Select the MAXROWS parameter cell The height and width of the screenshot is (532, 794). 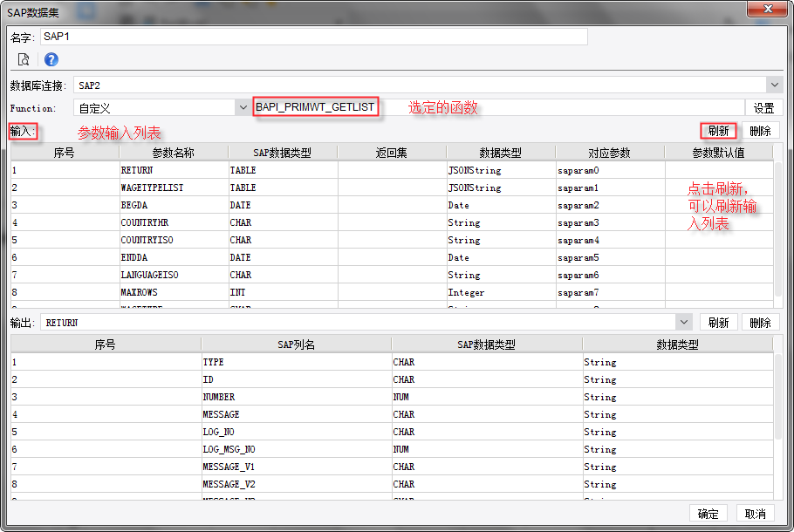tap(174, 292)
